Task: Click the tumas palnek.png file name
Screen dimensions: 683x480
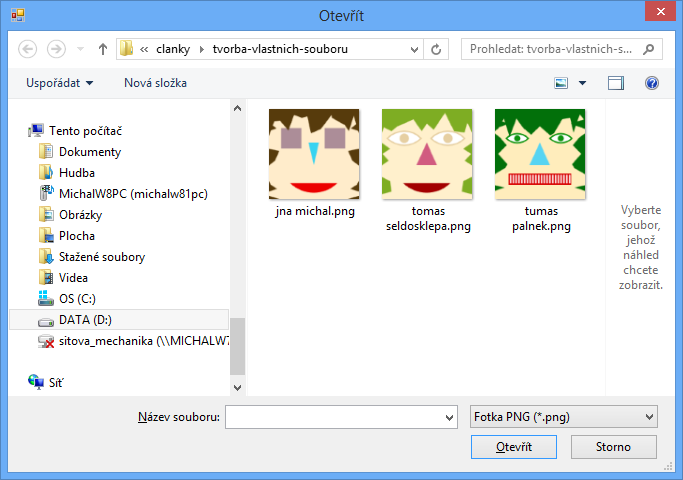Action: coord(541,219)
